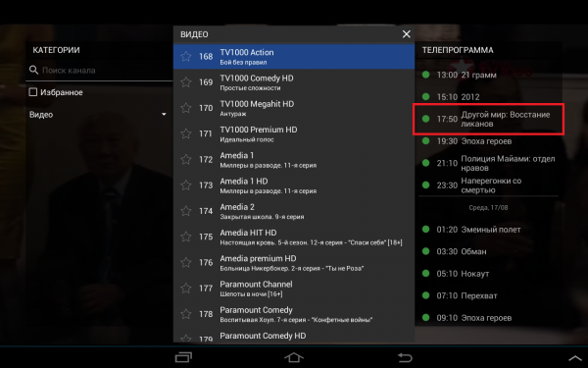Star Paramount Channel 177 as favorite

(186, 288)
